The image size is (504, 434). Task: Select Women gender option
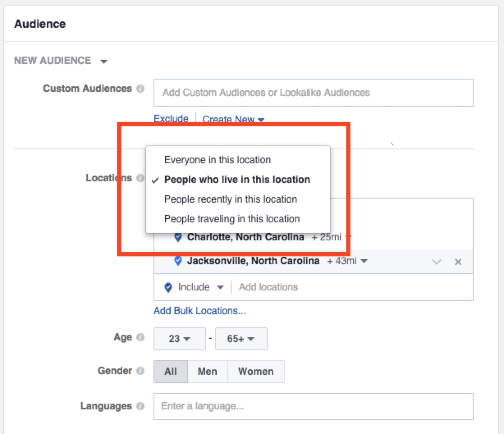tap(256, 372)
